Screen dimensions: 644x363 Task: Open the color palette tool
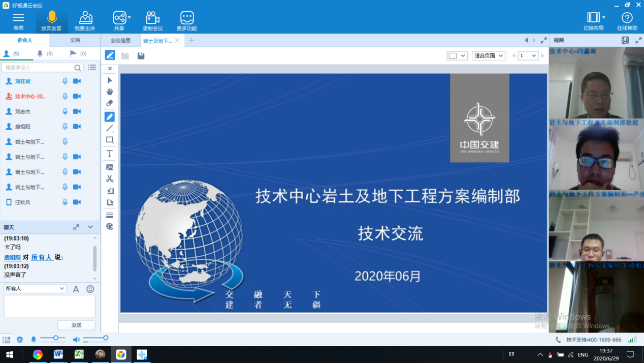[110, 227]
